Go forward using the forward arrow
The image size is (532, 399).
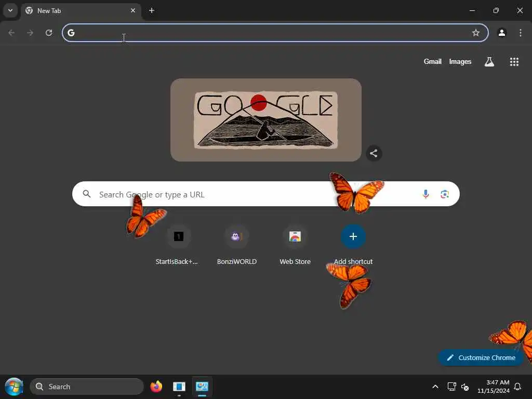(30, 33)
